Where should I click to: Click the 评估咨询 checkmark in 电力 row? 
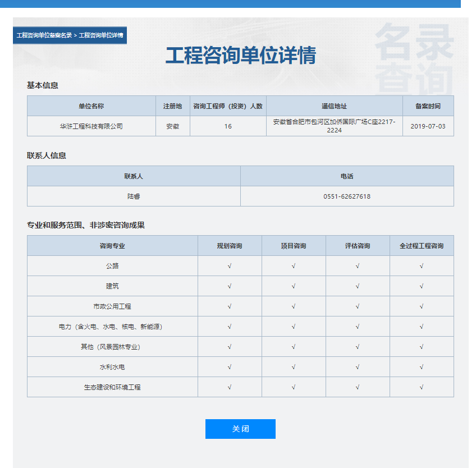tap(358, 327)
